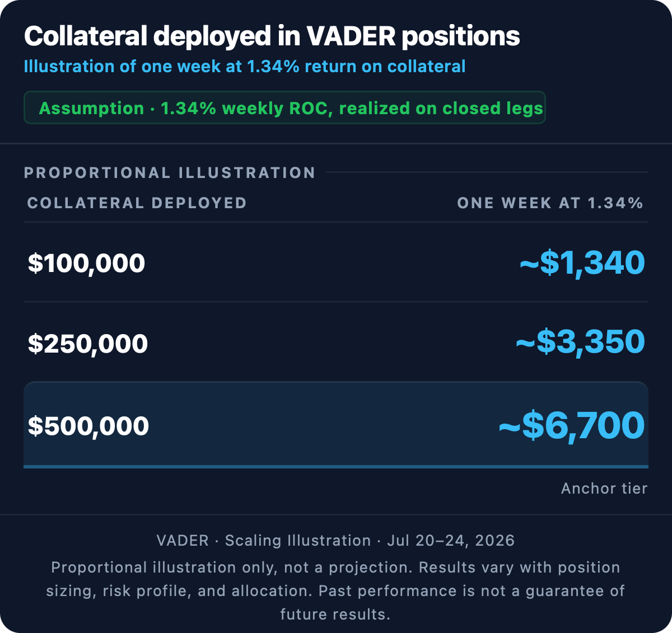
Task: Click the future results disclaimer ending
Action: coord(335,615)
